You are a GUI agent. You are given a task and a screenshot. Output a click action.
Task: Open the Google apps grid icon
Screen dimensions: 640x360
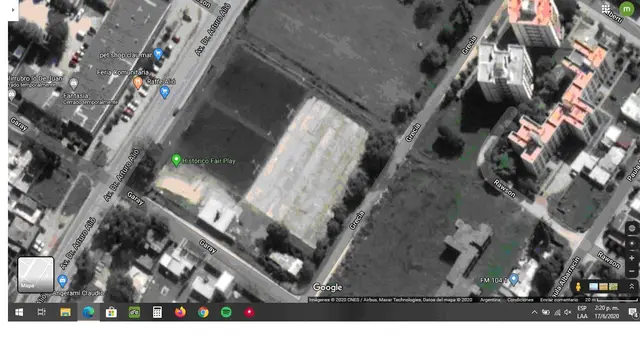(606, 9)
